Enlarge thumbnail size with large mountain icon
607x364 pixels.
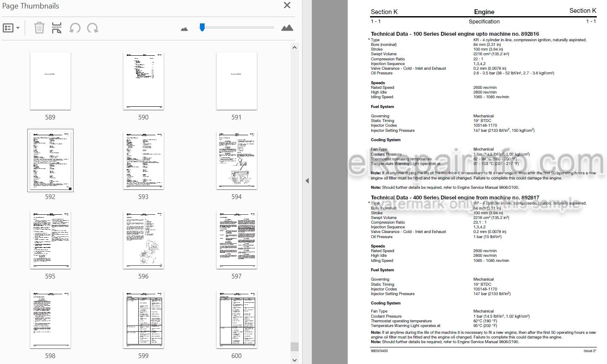[x=287, y=28]
